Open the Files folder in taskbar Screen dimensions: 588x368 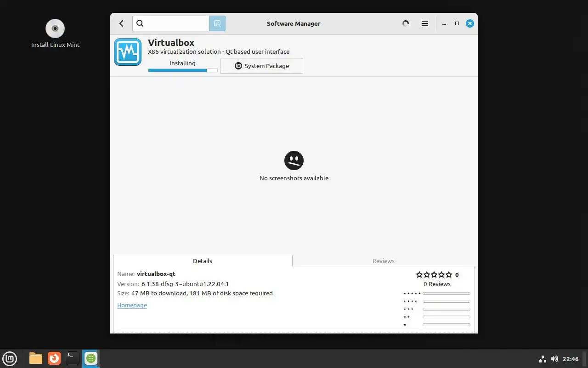pos(36,358)
